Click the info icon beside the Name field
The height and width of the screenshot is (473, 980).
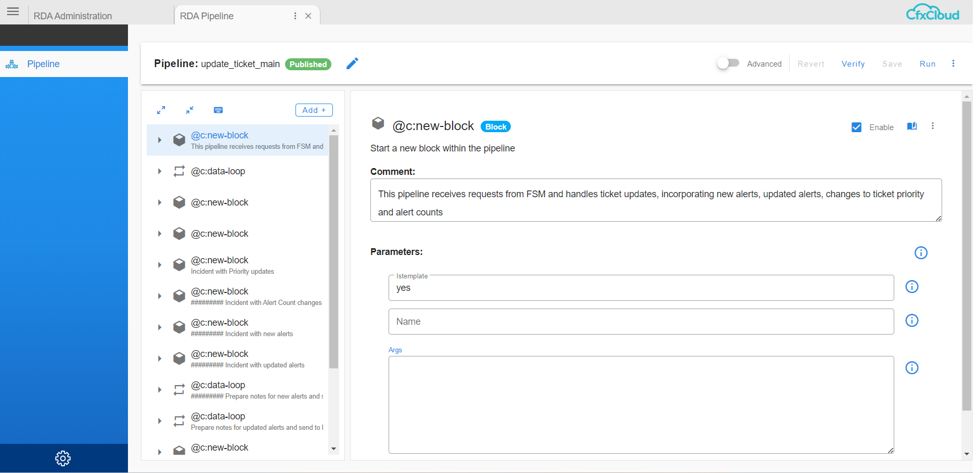point(912,321)
